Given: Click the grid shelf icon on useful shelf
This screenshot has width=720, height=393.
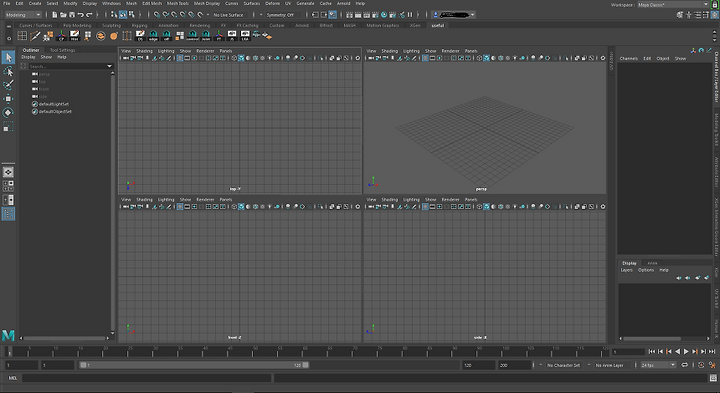Looking at the screenshot, I should click(22, 36).
